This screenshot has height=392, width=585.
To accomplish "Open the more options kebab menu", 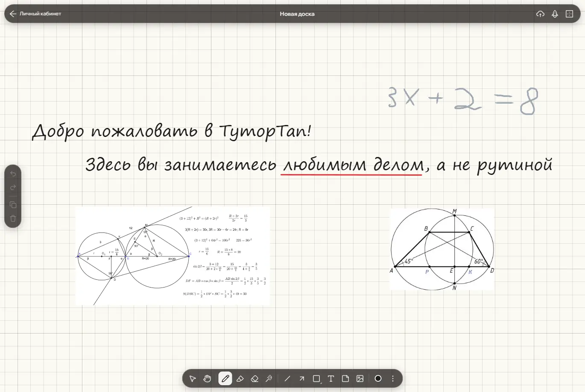I will click(393, 378).
